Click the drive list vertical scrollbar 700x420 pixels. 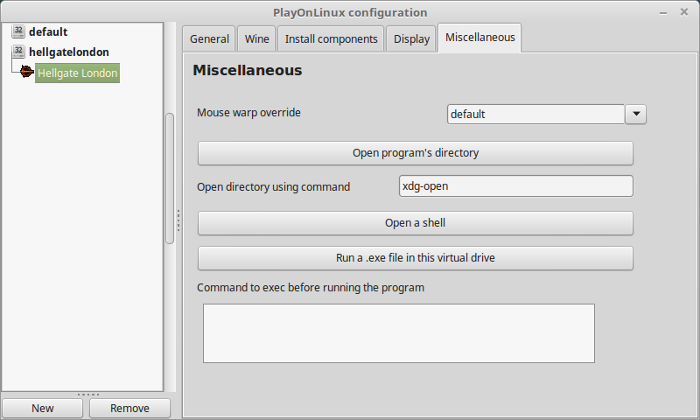pyautogui.click(x=170, y=179)
